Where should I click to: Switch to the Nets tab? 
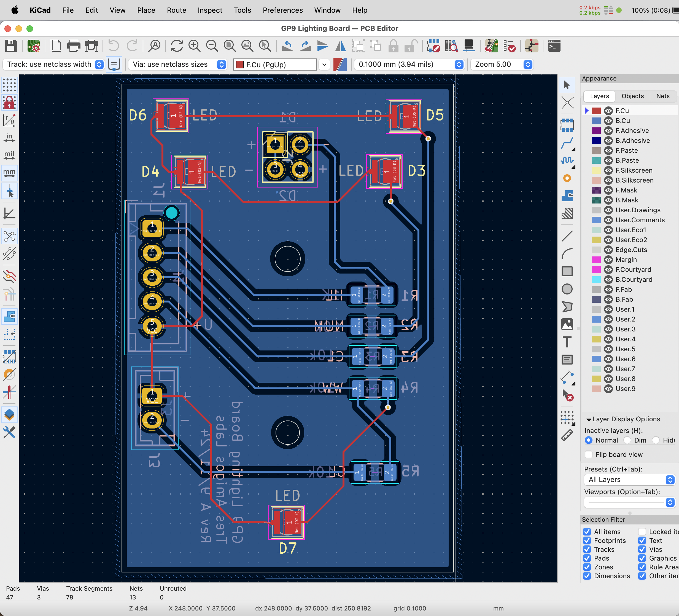click(662, 96)
